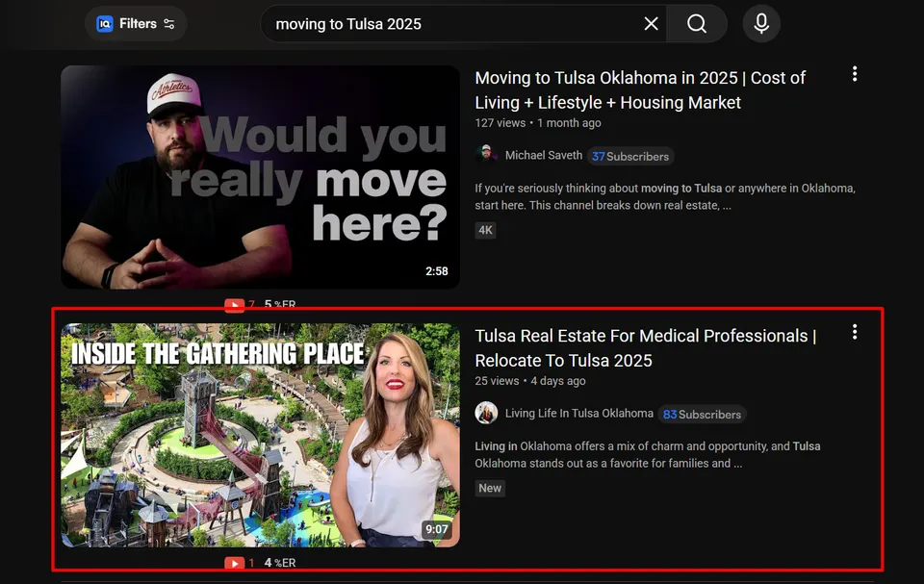Click the New badge
The height and width of the screenshot is (584, 924).
click(490, 488)
